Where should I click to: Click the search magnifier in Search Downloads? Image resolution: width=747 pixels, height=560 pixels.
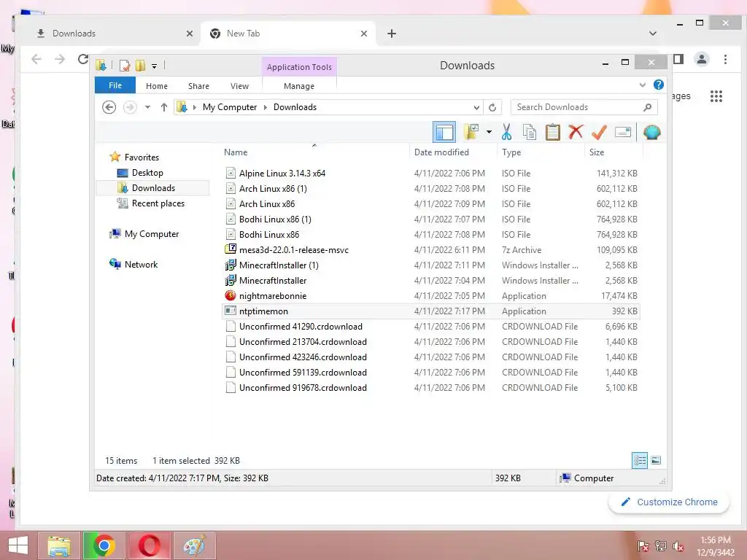647,107
